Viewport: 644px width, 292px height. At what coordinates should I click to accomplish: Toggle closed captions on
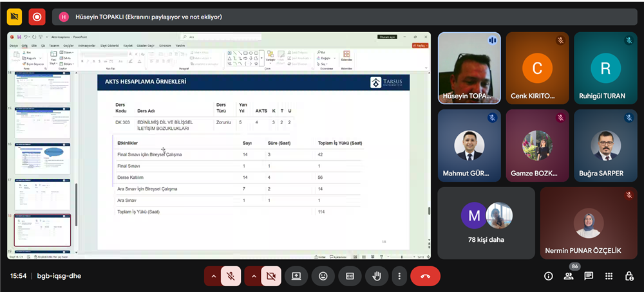350,276
